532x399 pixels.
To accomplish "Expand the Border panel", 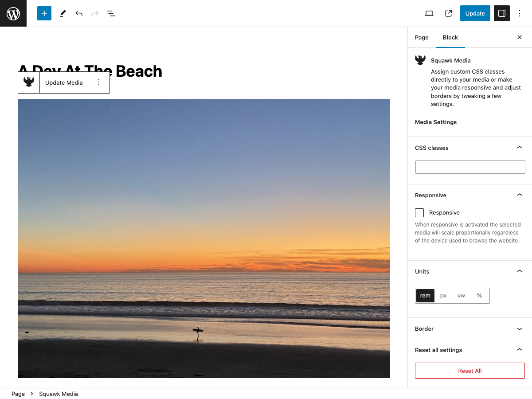I will (x=470, y=329).
